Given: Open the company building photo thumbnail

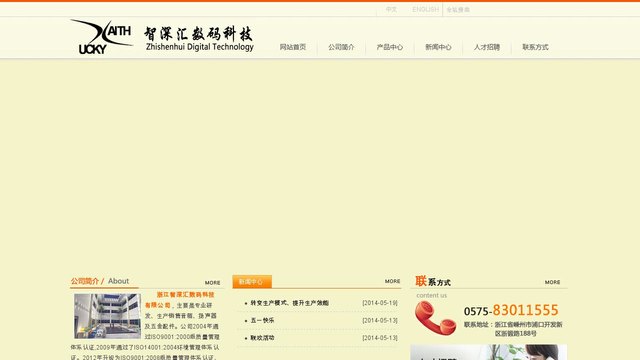Looking at the screenshot, I should point(107,316).
